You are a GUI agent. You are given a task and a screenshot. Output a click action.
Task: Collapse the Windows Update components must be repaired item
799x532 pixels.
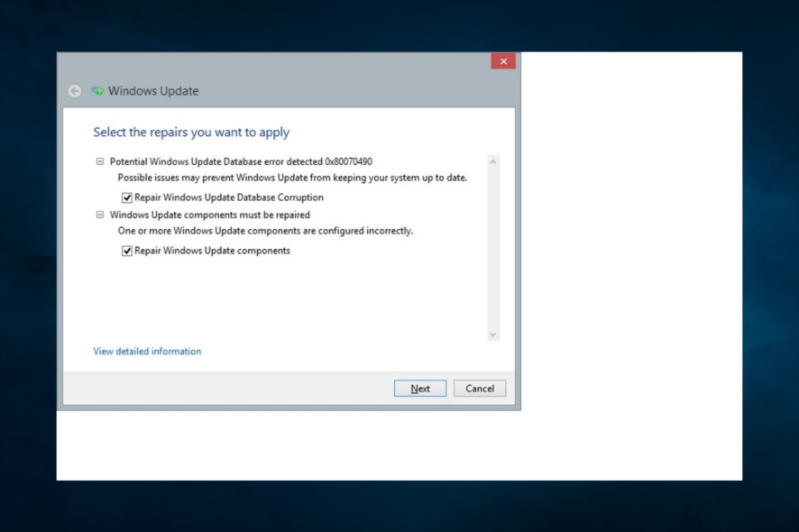click(100, 215)
